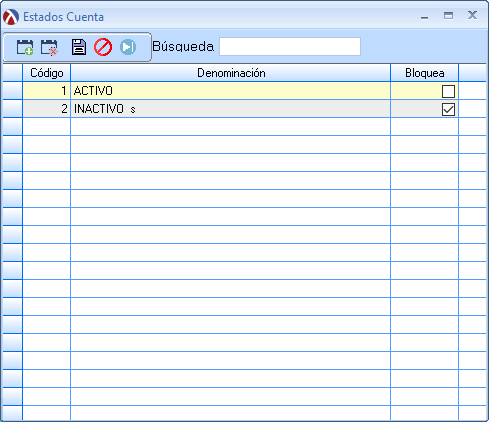Screen dimensions: 489x422
Task: Select the row header for INACTIVO row
Action: click(x=12, y=109)
